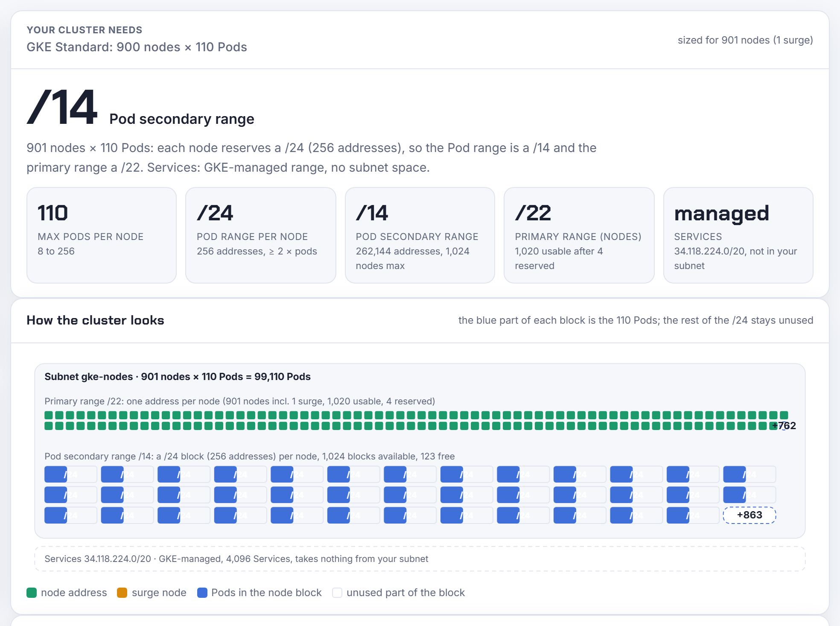Click the 'node address' legend label
The image size is (840, 626).
tap(74, 593)
